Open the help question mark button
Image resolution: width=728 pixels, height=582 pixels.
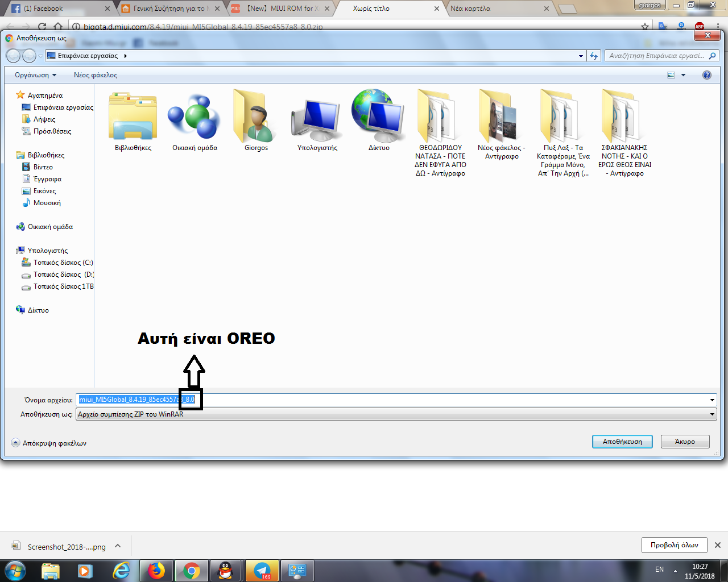click(707, 75)
